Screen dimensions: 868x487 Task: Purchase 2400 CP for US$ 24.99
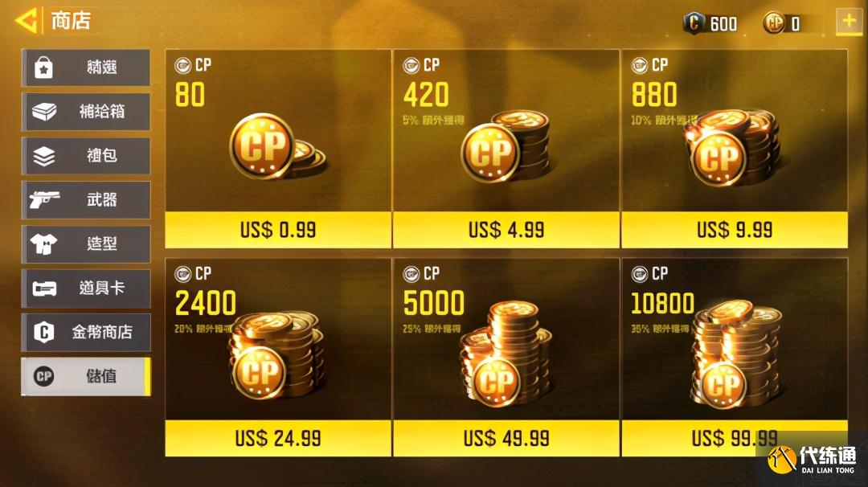click(278, 438)
